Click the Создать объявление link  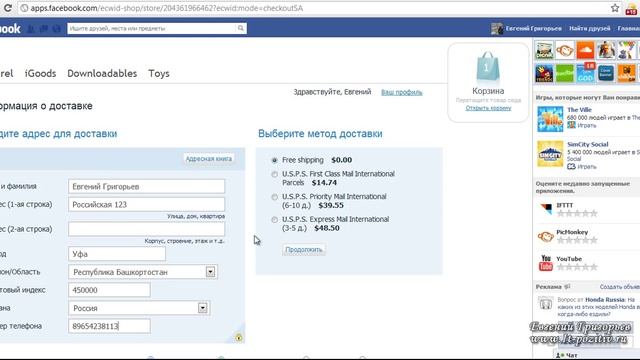[x=620, y=287]
